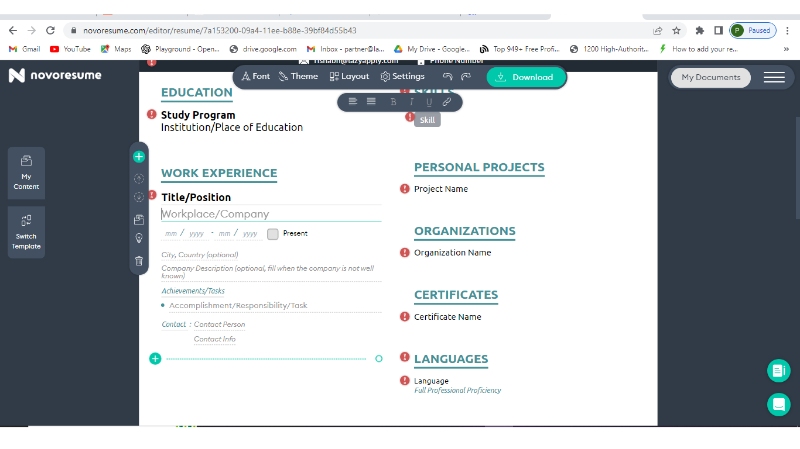Open the hamburger menu icon
Image resolution: width=800 pixels, height=449 pixels.
[774, 77]
